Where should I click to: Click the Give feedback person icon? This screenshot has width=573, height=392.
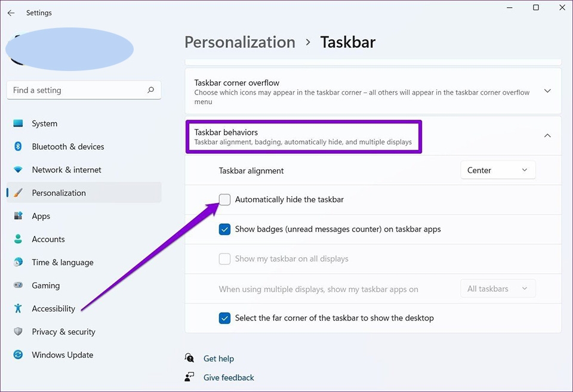189,376
